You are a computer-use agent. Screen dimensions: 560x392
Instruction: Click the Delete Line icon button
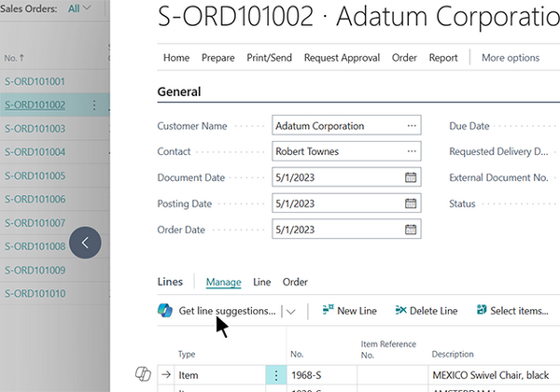pyautogui.click(x=401, y=311)
